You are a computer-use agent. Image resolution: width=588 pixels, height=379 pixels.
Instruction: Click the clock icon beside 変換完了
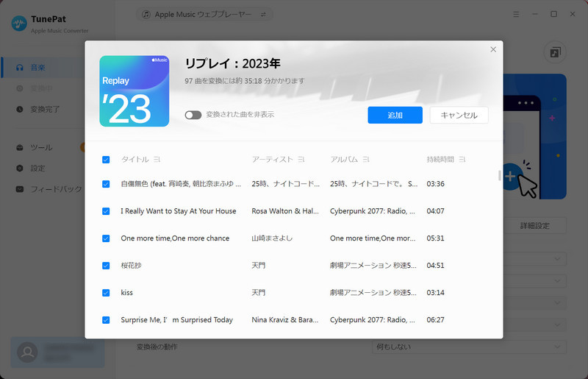20,110
